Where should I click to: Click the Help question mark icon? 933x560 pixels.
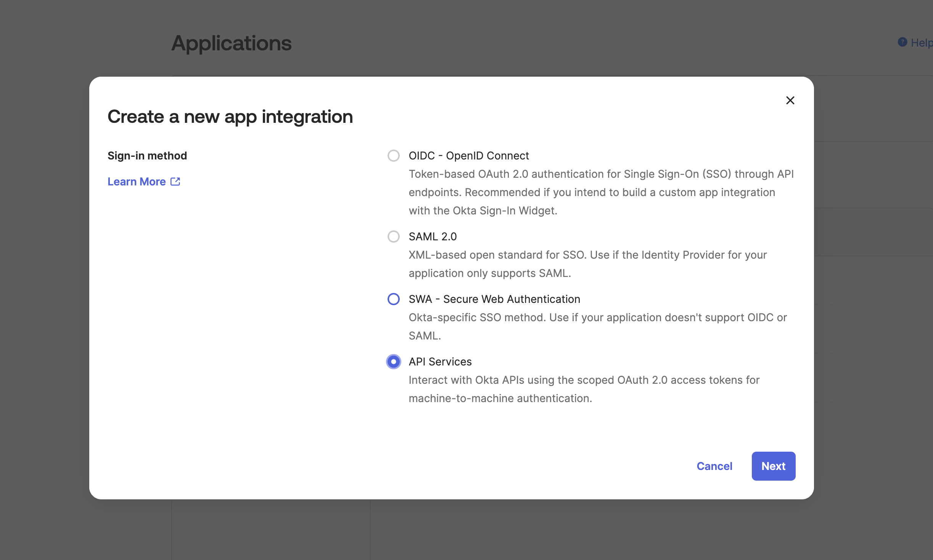(x=902, y=42)
